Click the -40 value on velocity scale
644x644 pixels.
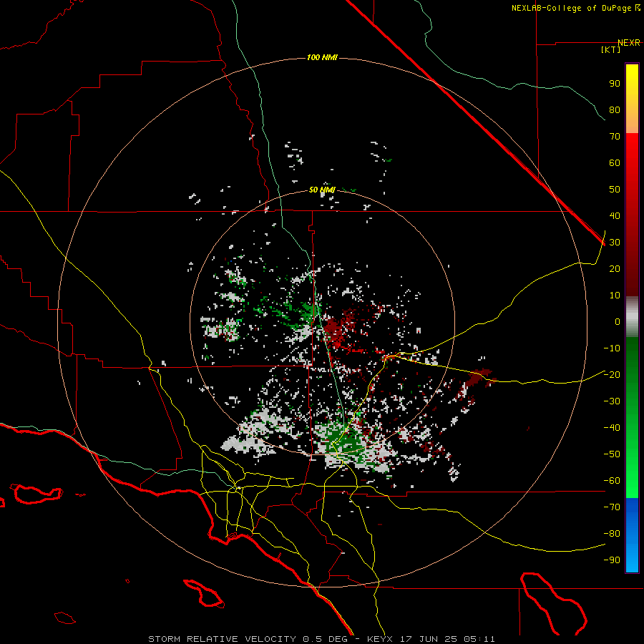coord(612,428)
